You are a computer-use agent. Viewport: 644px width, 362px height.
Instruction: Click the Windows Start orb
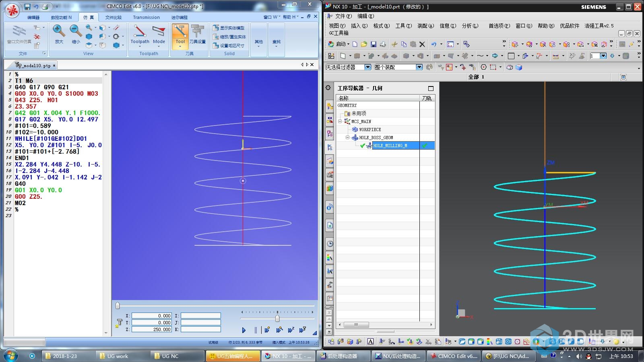click(11, 356)
